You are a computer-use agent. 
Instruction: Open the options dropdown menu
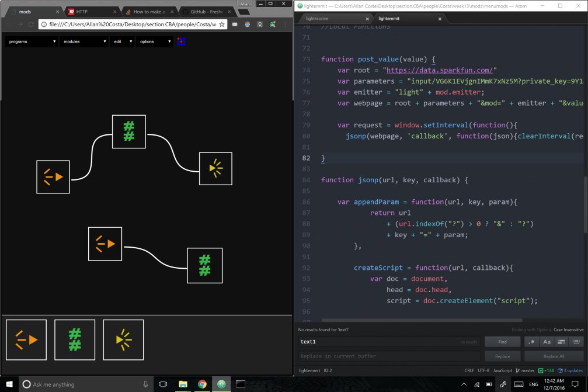tap(154, 41)
